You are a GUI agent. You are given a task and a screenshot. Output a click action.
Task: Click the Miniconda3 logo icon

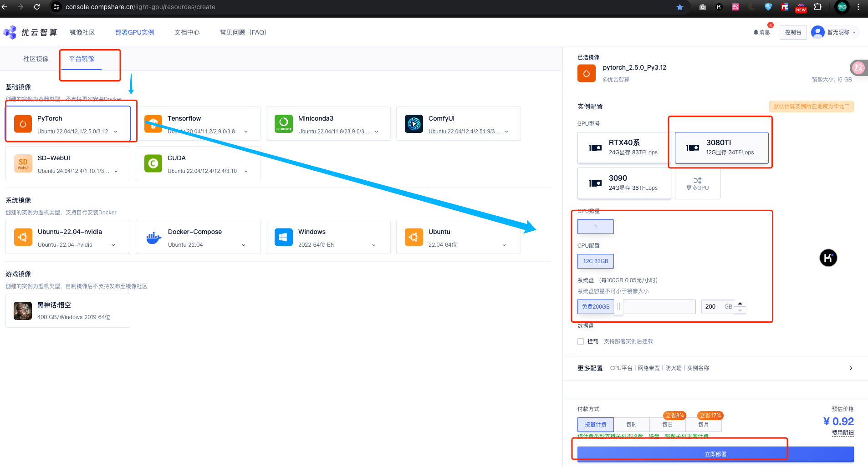click(x=283, y=124)
